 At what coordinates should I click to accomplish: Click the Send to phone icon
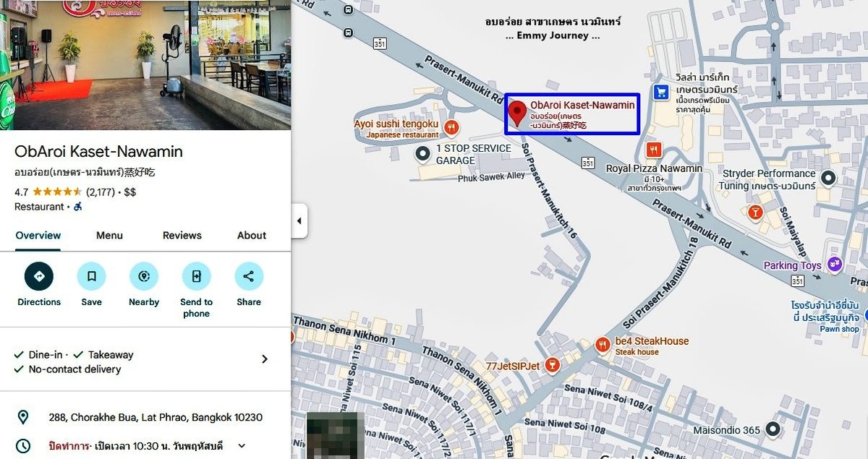point(196,276)
